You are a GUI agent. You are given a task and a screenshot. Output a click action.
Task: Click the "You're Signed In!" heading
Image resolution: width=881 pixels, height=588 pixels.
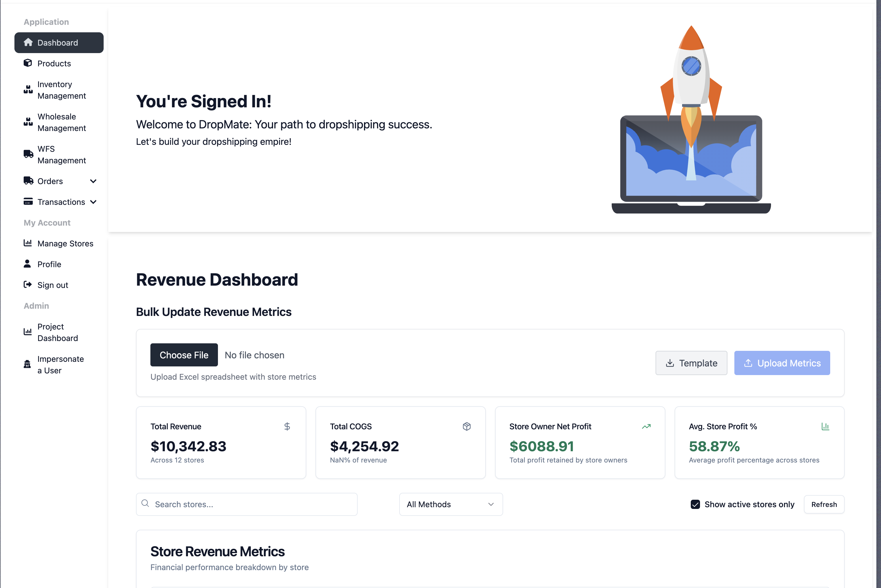tap(204, 102)
